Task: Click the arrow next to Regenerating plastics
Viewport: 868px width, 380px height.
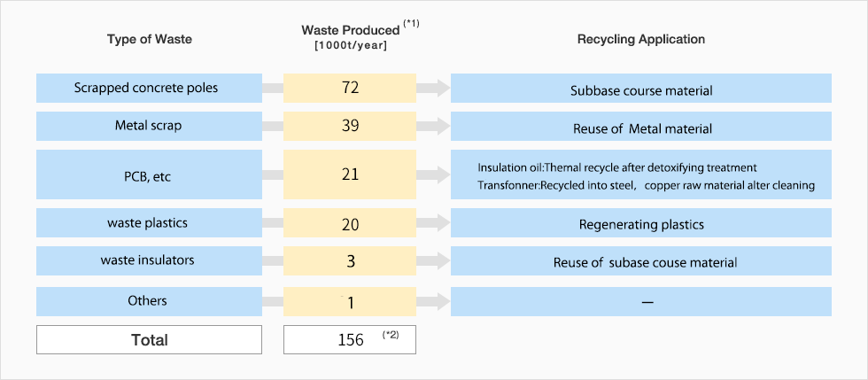Action: [433, 223]
